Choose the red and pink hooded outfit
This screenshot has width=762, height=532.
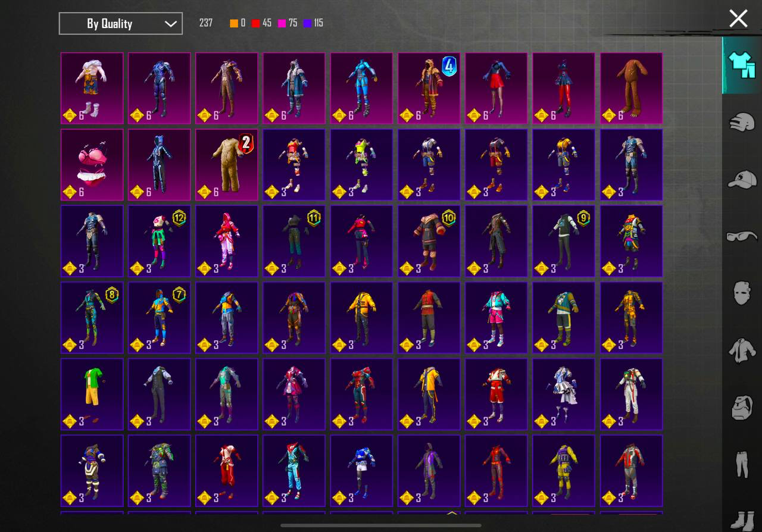[227, 241]
